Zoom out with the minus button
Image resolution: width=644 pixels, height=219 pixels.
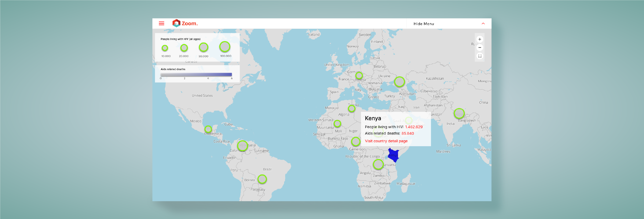pyautogui.click(x=479, y=47)
